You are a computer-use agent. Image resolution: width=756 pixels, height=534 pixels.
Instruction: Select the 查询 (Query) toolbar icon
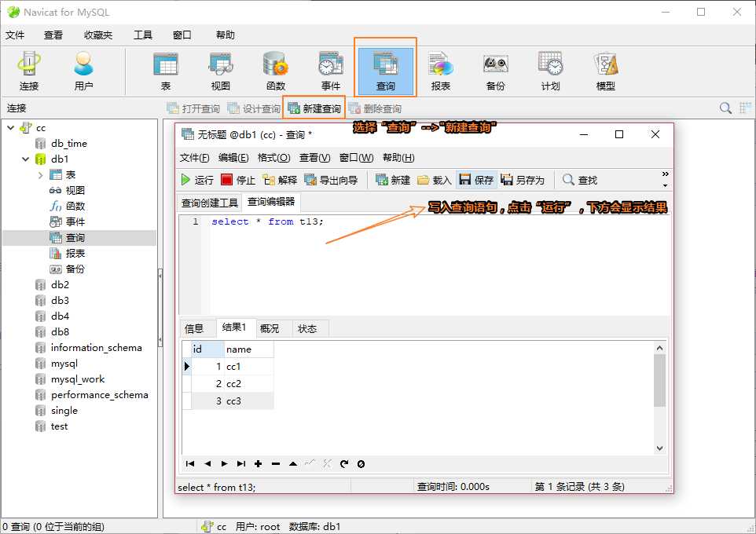tap(386, 71)
